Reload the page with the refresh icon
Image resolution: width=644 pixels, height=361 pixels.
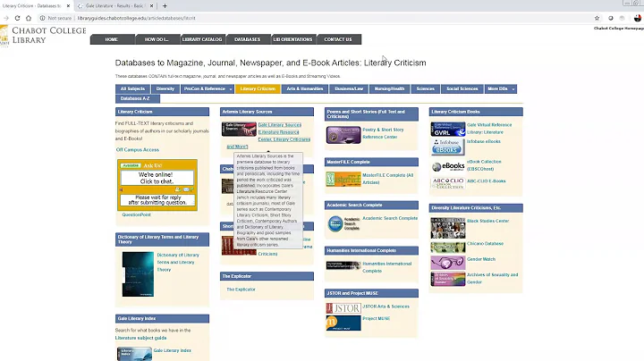click(x=17, y=18)
